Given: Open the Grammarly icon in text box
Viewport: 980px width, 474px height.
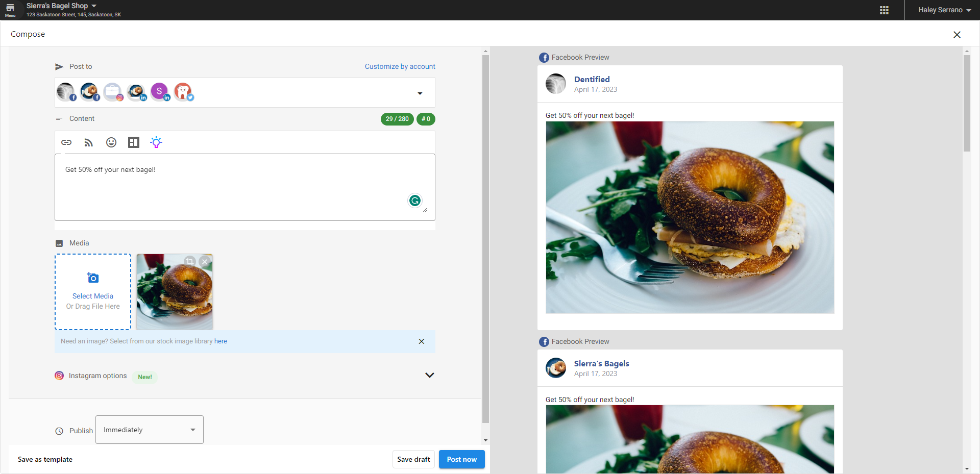Looking at the screenshot, I should 415,201.
